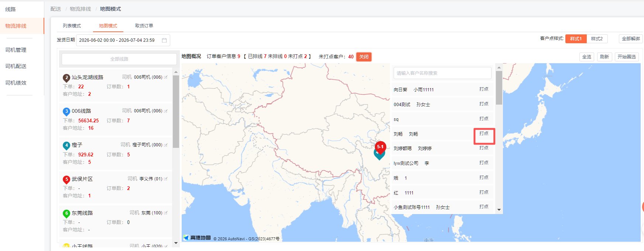The width and height of the screenshot is (644, 251).
Task: Click the customer name search box
Action: coord(442,73)
